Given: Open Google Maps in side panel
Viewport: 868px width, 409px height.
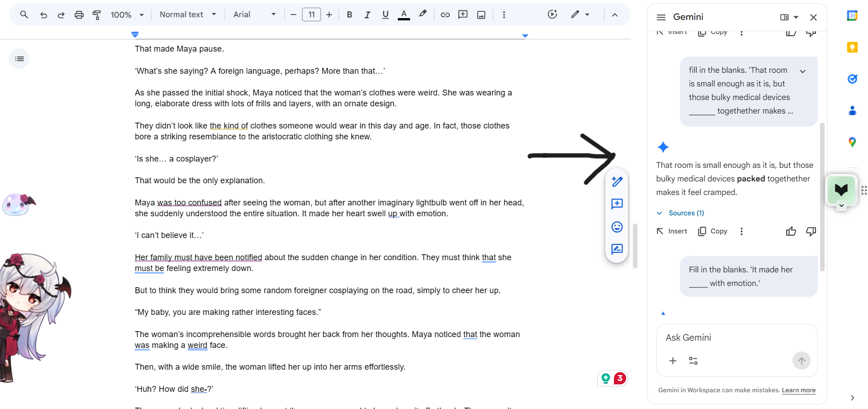Looking at the screenshot, I should coord(852,142).
